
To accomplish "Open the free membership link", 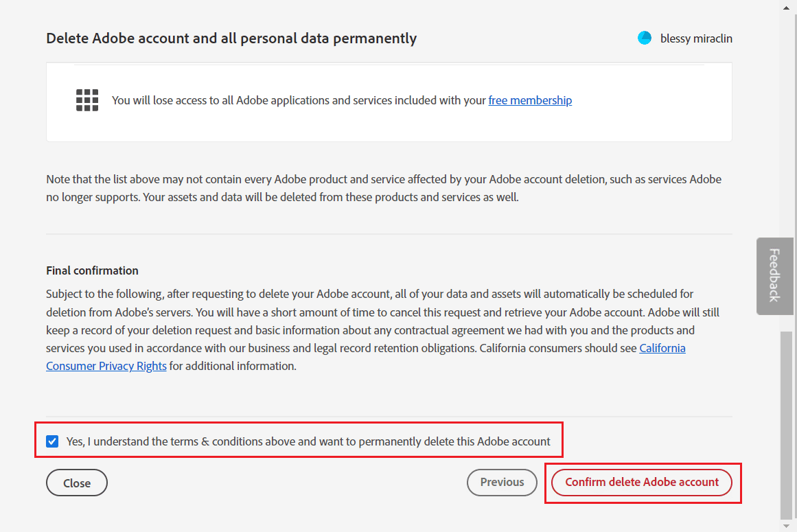I will [529, 100].
